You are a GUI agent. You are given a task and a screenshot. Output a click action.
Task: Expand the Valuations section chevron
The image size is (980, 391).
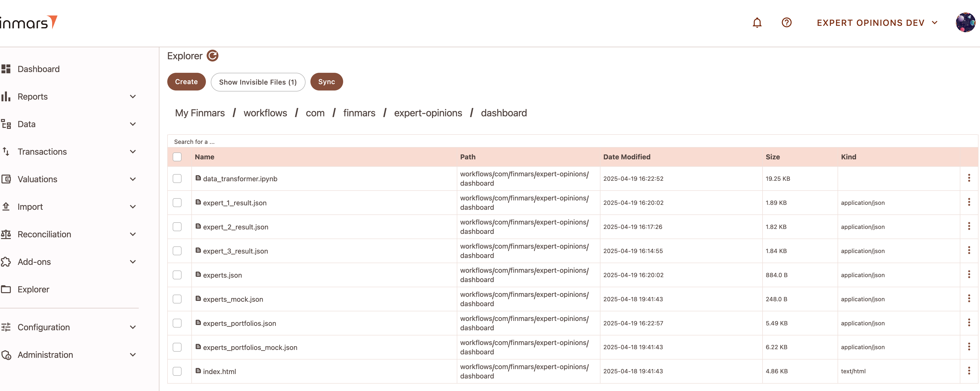tap(133, 179)
